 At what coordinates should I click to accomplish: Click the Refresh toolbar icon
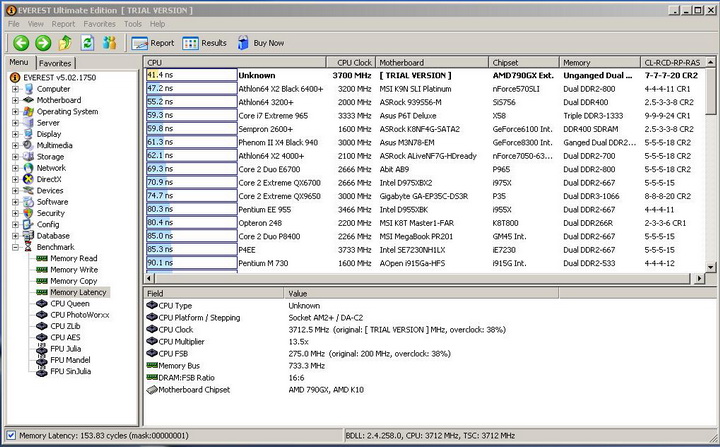(87, 43)
